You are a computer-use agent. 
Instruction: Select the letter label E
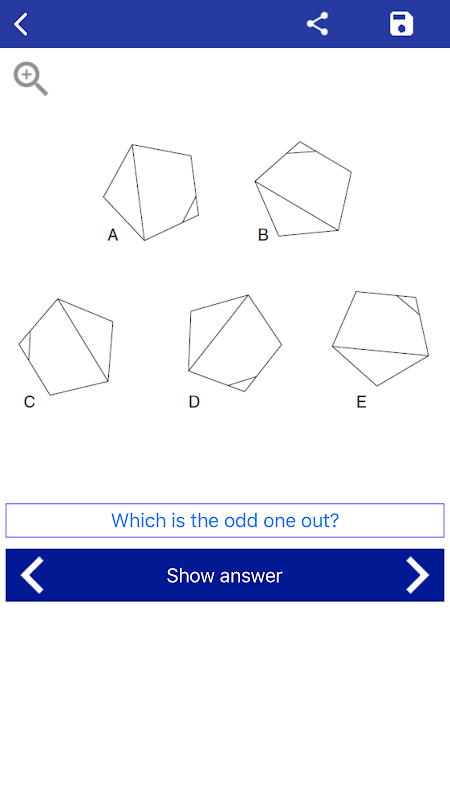coord(361,402)
